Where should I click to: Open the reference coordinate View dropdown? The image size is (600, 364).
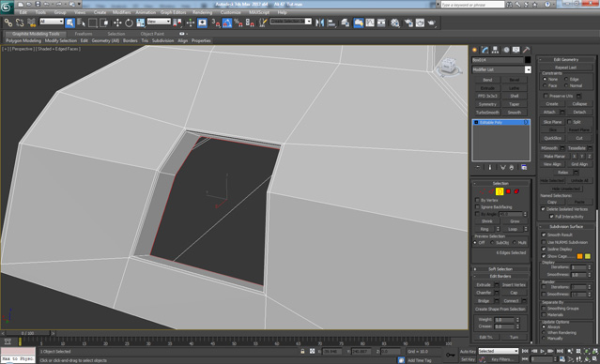coord(159,22)
